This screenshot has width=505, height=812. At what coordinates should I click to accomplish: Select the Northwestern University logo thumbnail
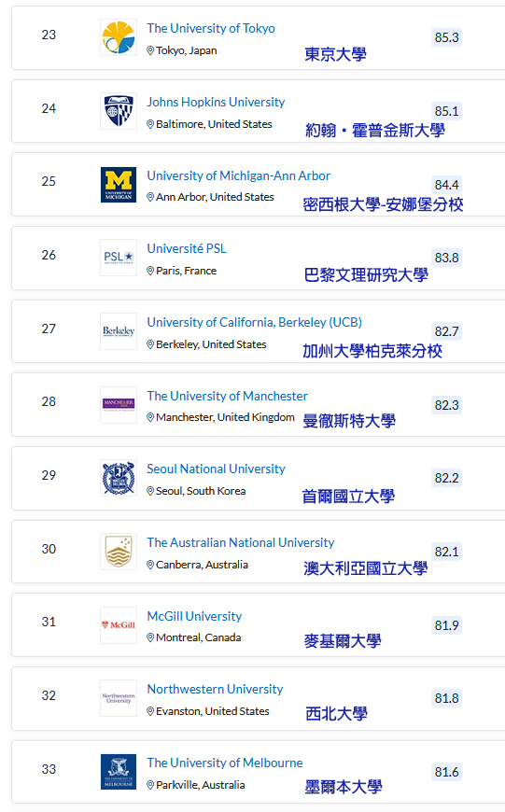[x=119, y=698]
